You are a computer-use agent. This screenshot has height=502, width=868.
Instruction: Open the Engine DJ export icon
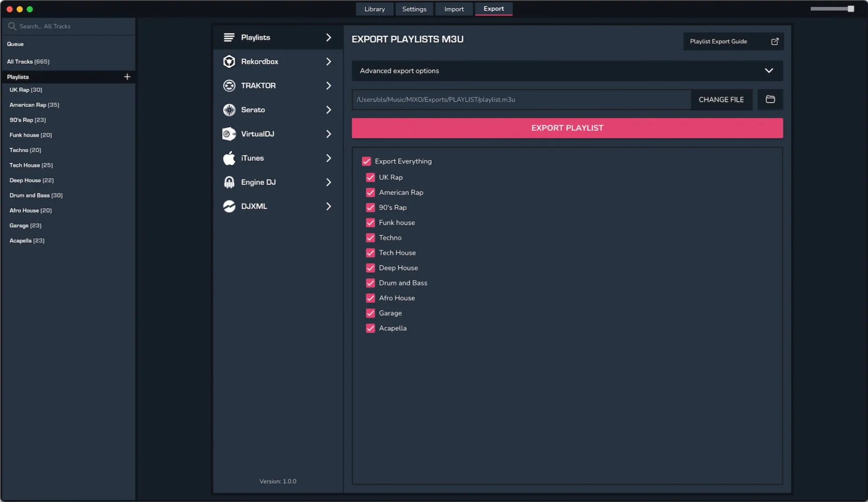click(229, 182)
